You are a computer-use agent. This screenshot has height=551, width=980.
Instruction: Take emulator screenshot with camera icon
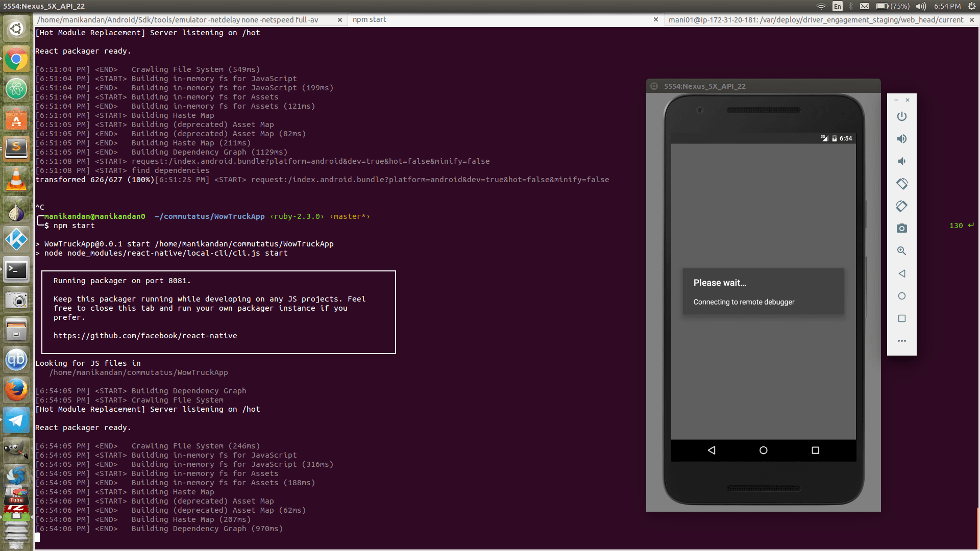[x=902, y=229]
